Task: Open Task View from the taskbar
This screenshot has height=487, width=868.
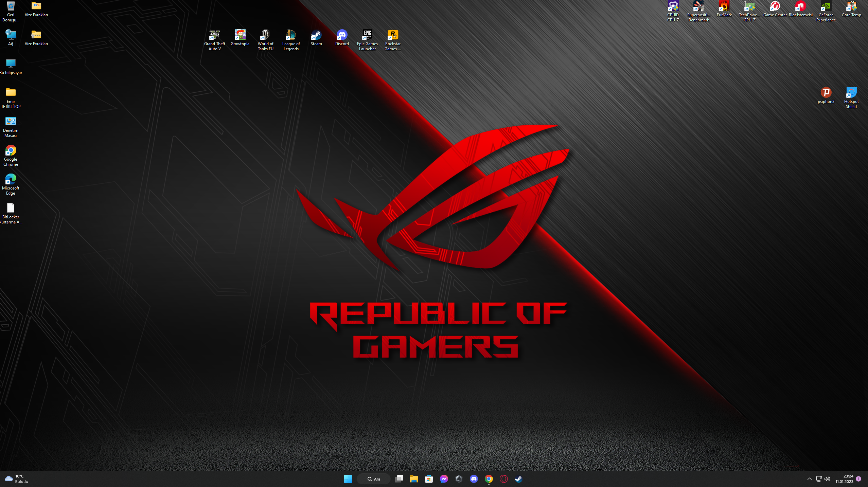Action: 399,479
